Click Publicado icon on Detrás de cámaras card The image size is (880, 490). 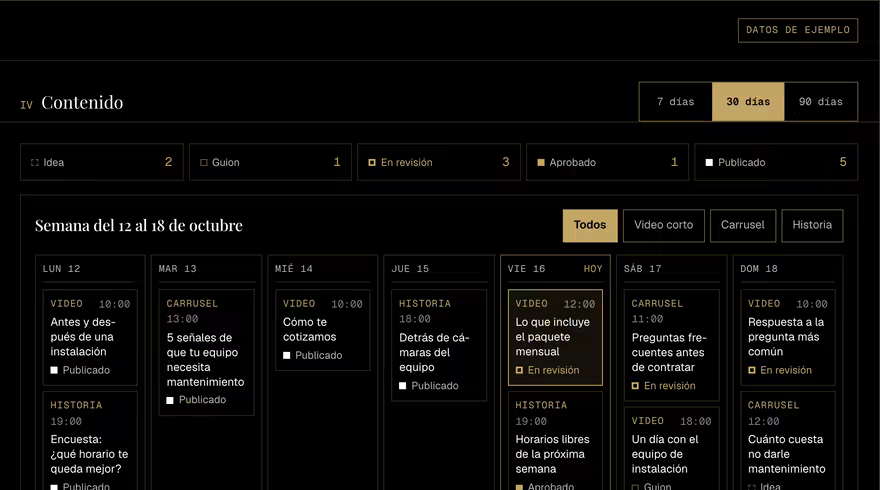[402, 386]
